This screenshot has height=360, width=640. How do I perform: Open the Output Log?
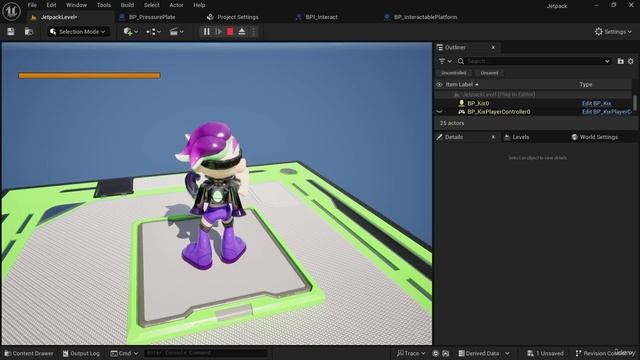tap(81, 353)
